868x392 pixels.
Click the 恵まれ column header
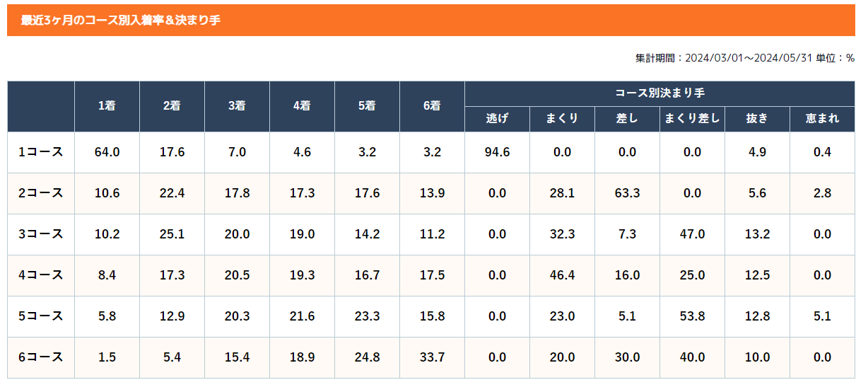coord(822,119)
